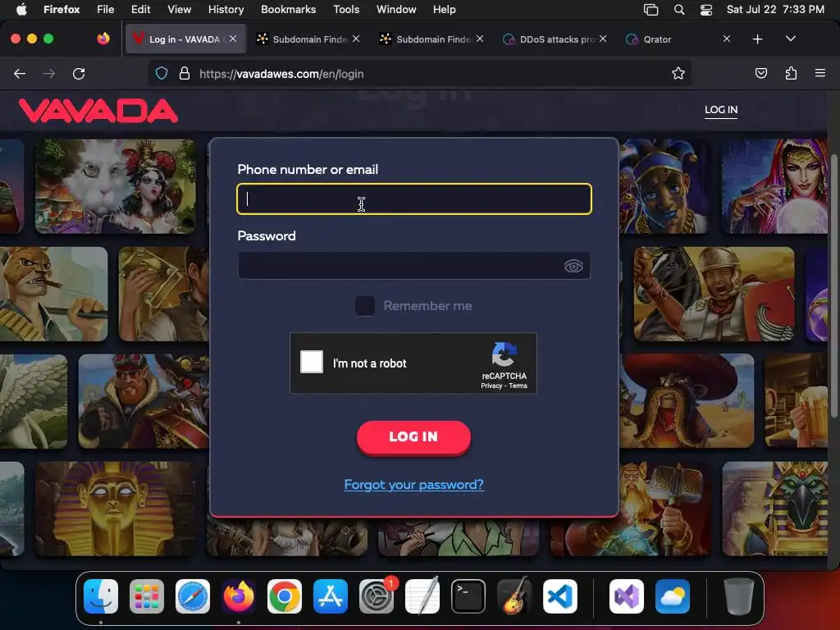Launch Google Chrome from the Dock
The width and height of the screenshot is (840, 630).
point(285,596)
